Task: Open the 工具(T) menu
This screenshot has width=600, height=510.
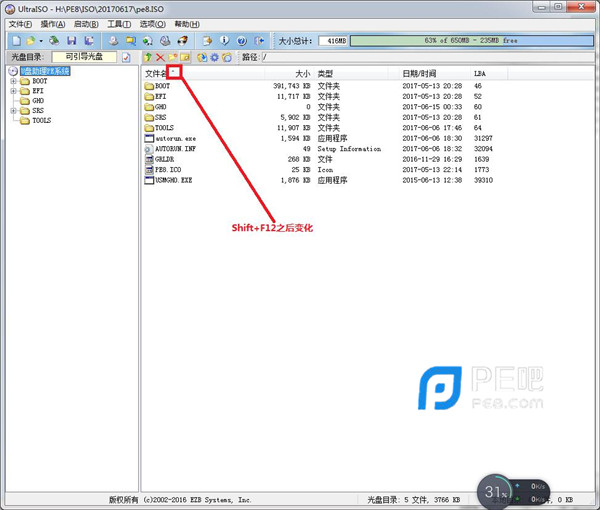Action: (x=119, y=24)
